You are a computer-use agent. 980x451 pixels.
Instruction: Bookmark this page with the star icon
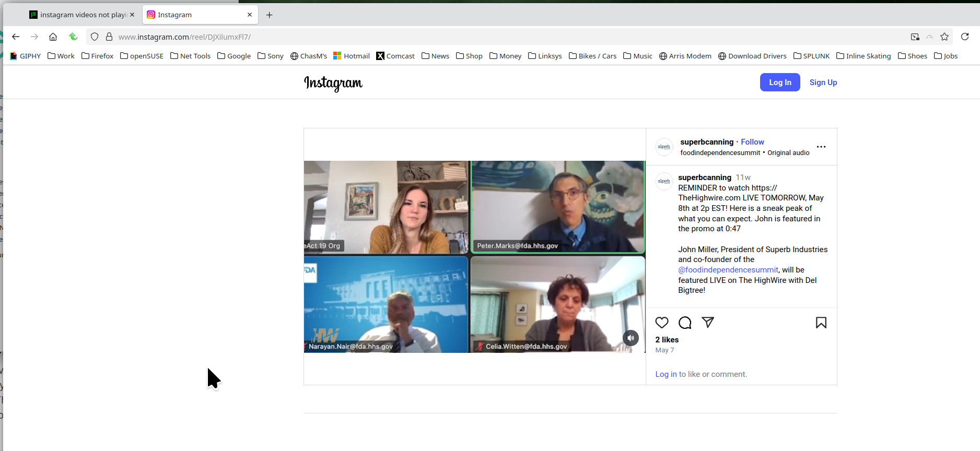point(944,37)
